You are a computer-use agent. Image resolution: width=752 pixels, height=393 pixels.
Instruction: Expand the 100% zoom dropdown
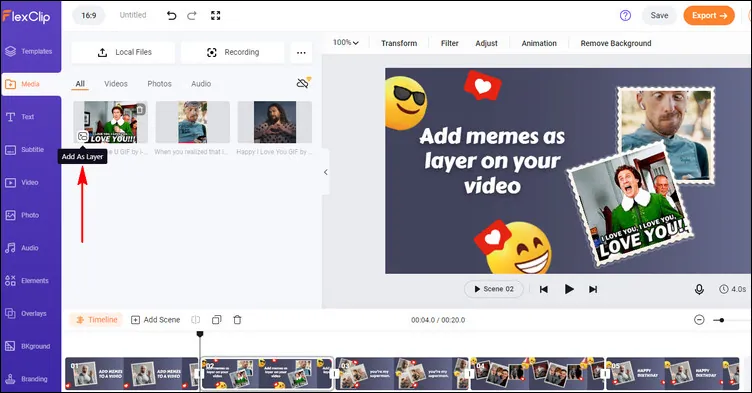(345, 43)
